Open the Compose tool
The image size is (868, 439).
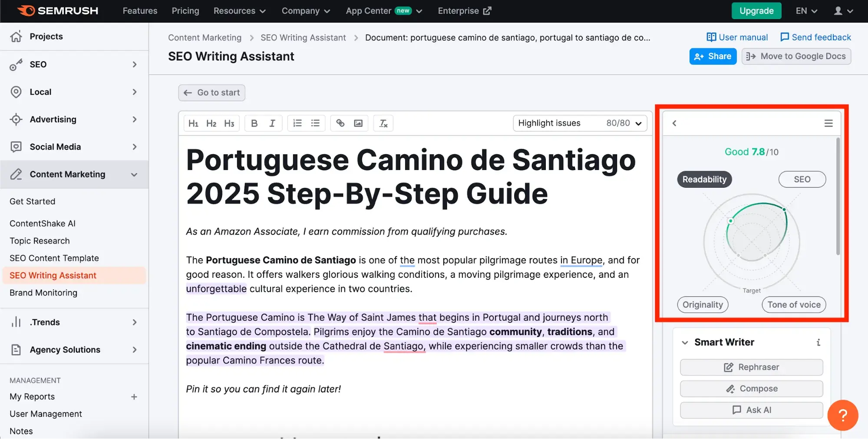751,389
